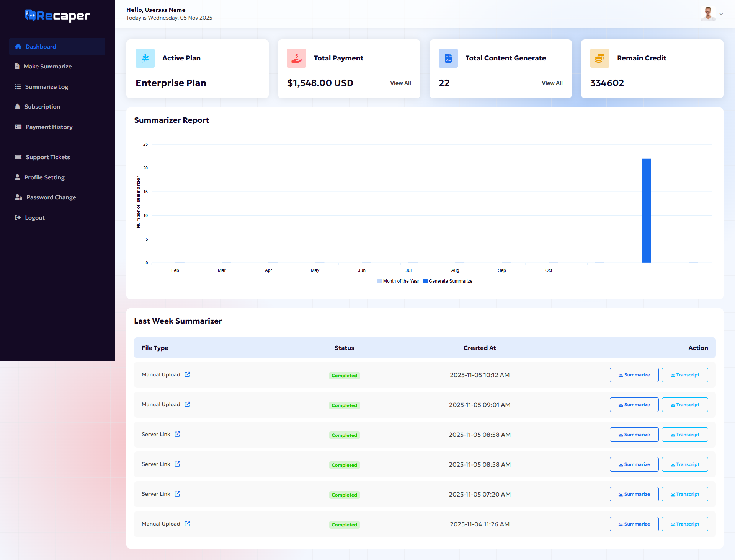Open Summarize Log menu item
The image size is (735, 560).
click(x=46, y=87)
